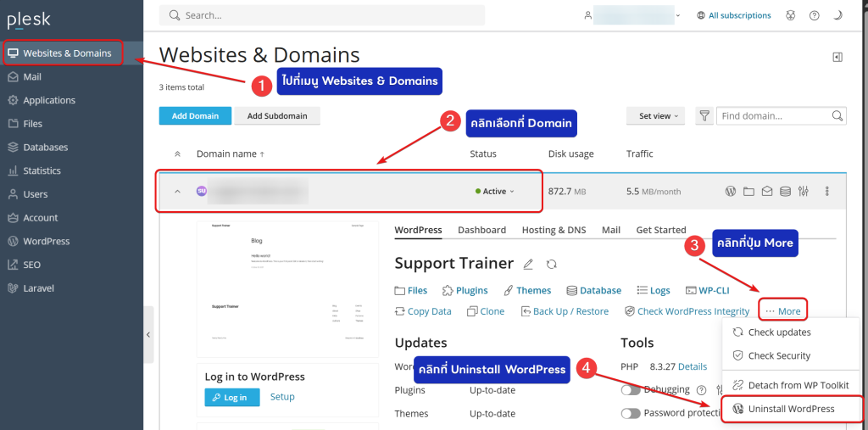Select Uninstall WordPress from the More menu
The image size is (868, 430).
click(x=791, y=409)
